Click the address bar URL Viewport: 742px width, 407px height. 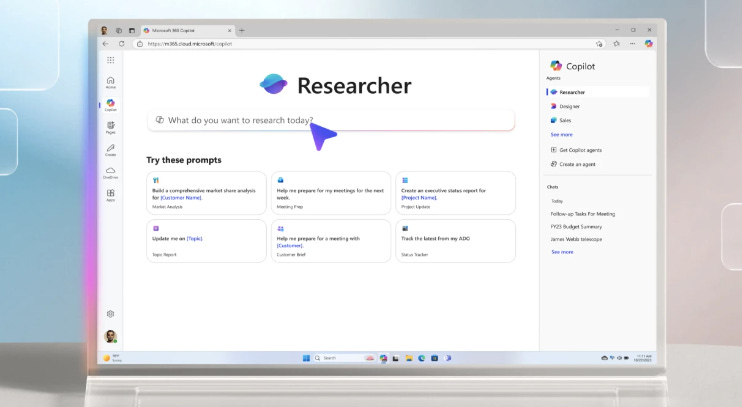(190, 44)
